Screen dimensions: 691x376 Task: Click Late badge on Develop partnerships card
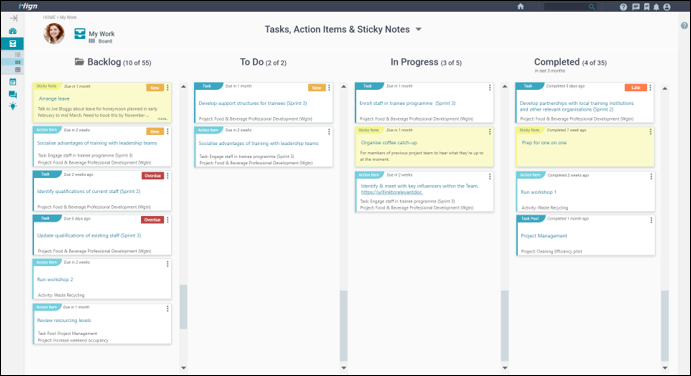[635, 88]
